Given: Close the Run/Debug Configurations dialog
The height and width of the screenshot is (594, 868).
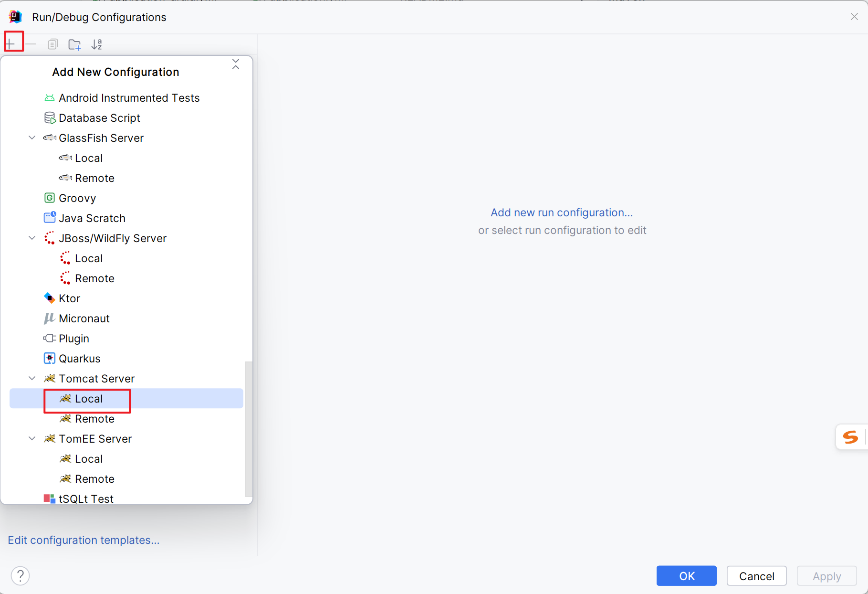Looking at the screenshot, I should [854, 17].
